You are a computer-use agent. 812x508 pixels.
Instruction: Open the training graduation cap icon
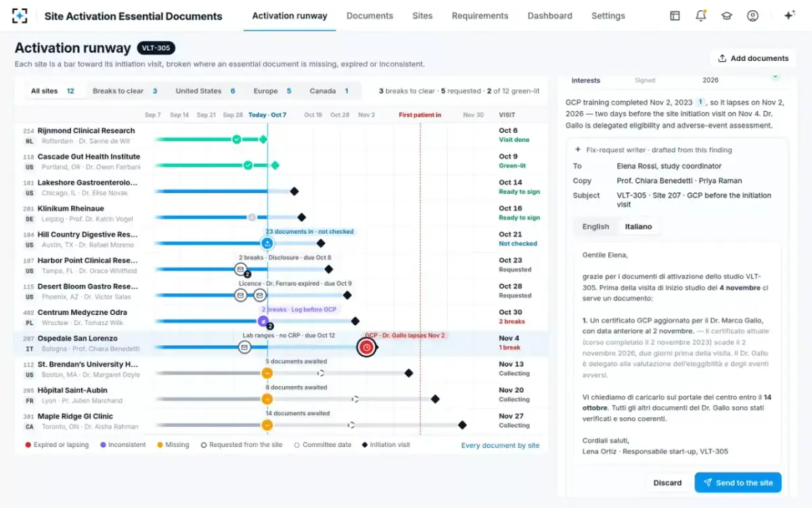click(x=727, y=16)
